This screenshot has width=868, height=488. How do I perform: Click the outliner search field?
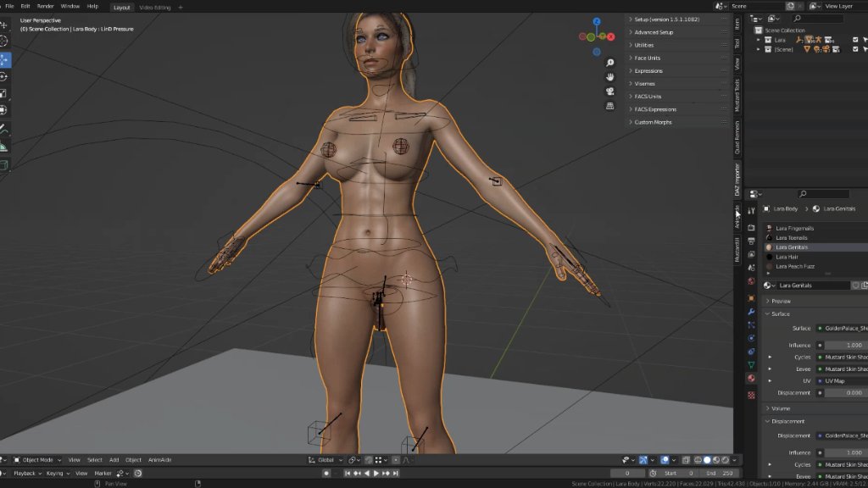(818, 19)
